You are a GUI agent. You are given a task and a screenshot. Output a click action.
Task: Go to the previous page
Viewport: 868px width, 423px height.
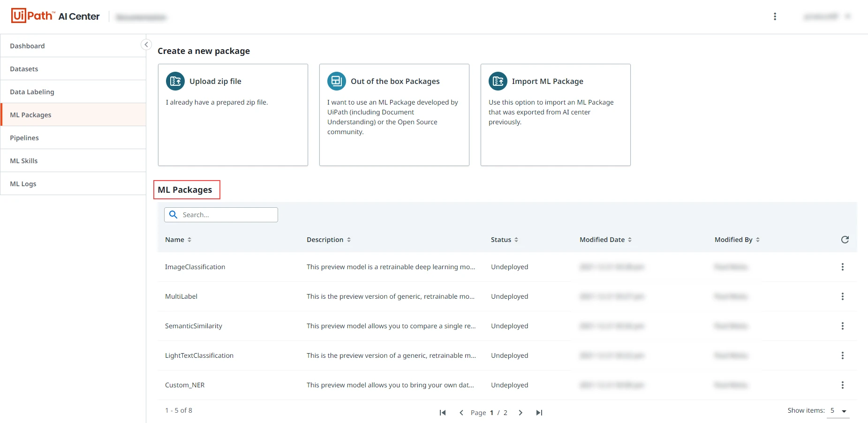(x=461, y=413)
